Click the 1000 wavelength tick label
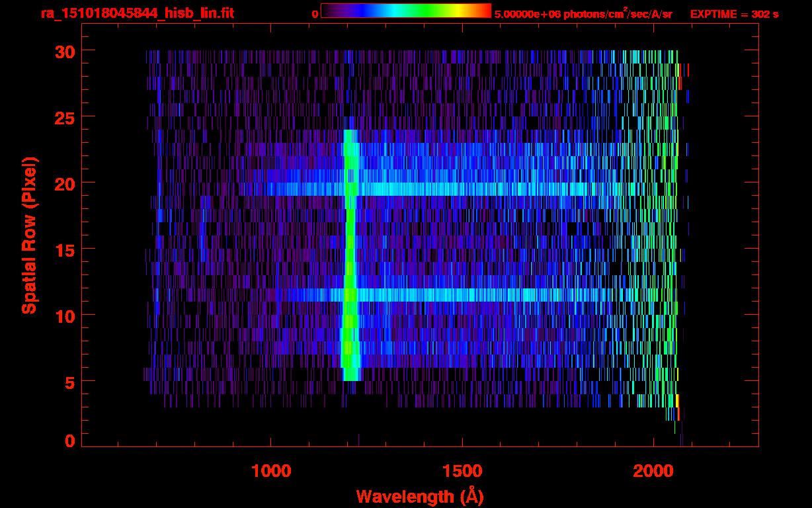This screenshot has width=812, height=508. pos(271,472)
